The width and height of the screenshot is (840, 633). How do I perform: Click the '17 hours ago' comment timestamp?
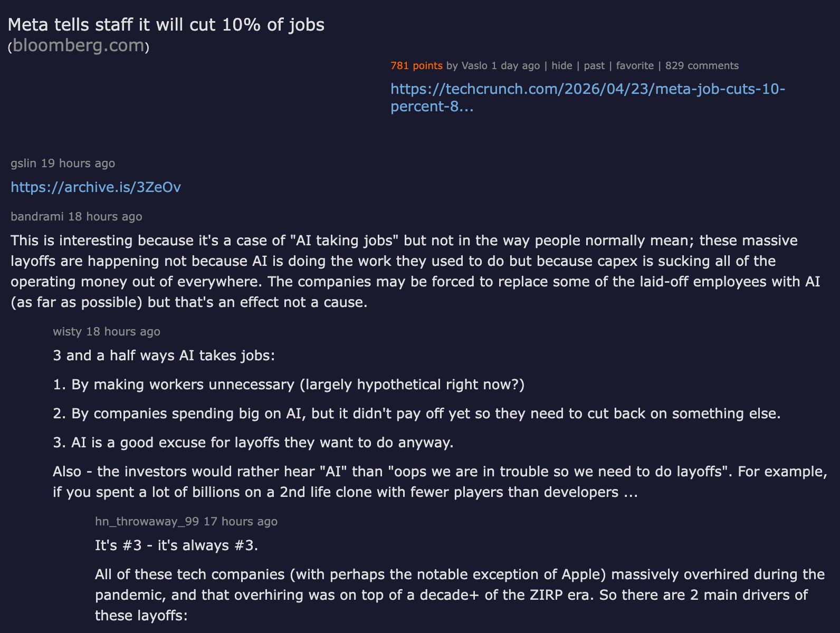(241, 522)
